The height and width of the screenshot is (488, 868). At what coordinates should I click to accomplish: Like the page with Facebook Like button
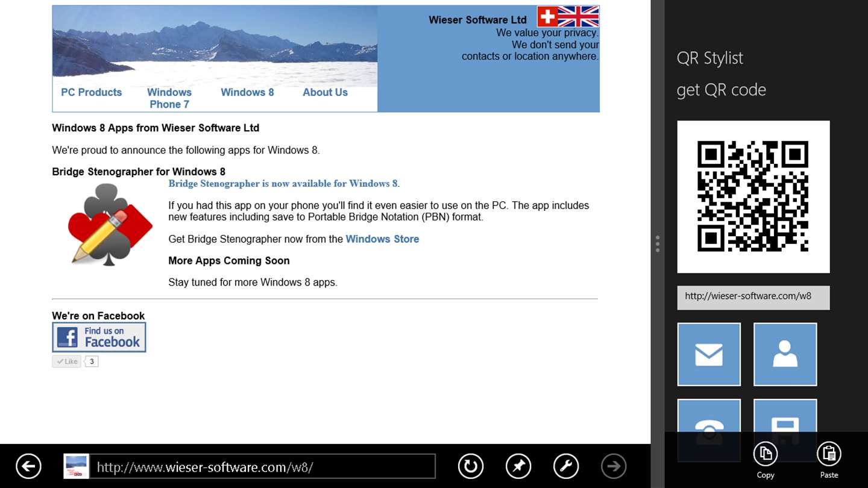click(66, 361)
